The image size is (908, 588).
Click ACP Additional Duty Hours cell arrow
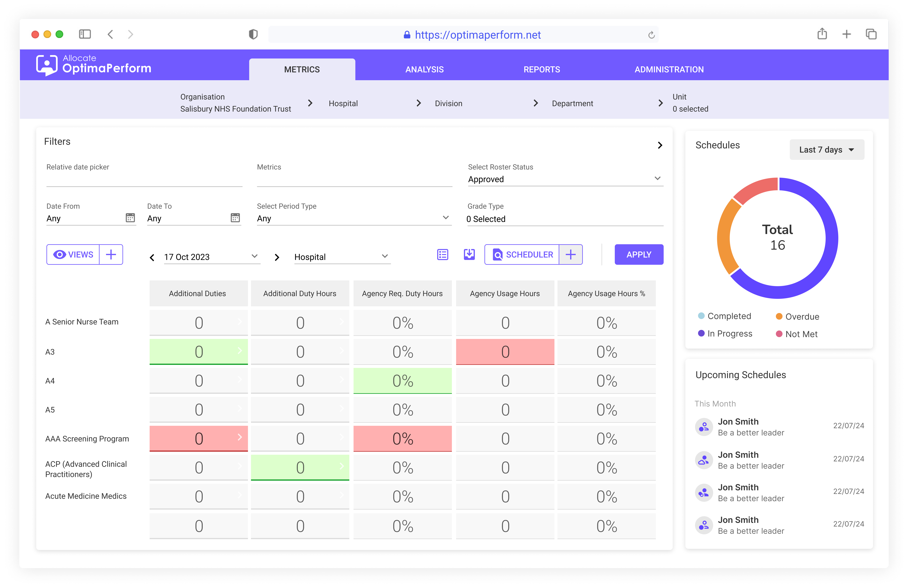pos(342,466)
